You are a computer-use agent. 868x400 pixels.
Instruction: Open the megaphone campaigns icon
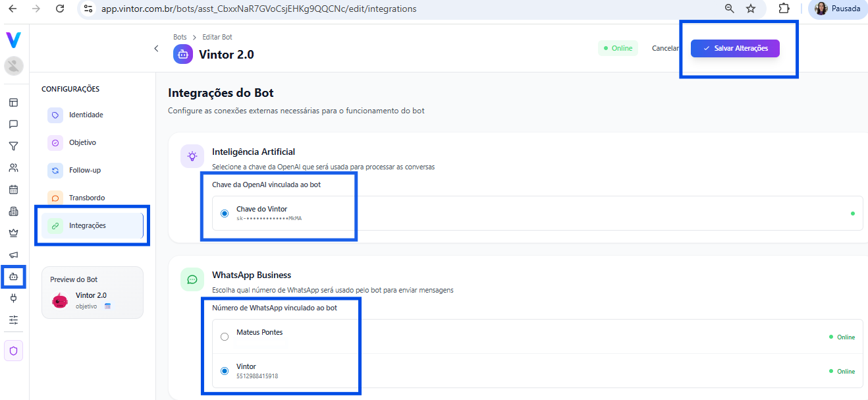(x=14, y=254)
